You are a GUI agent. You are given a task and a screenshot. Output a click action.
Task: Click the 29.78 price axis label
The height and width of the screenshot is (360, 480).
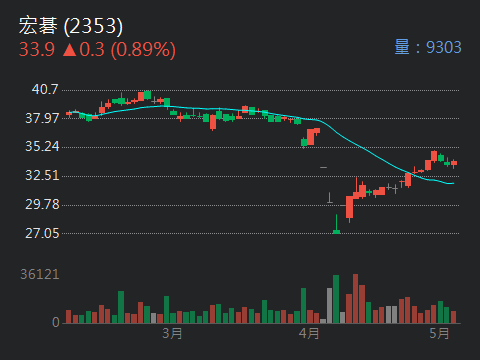42,204
